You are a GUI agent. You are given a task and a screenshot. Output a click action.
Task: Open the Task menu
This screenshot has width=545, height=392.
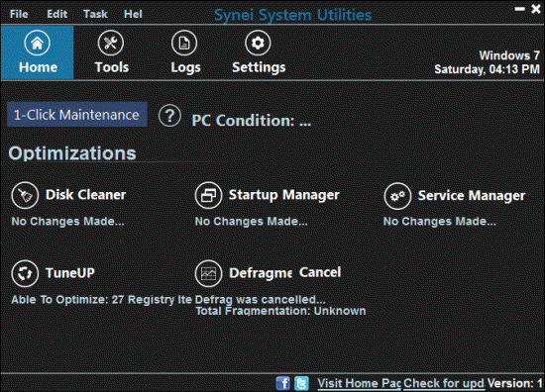click(95, 14)
